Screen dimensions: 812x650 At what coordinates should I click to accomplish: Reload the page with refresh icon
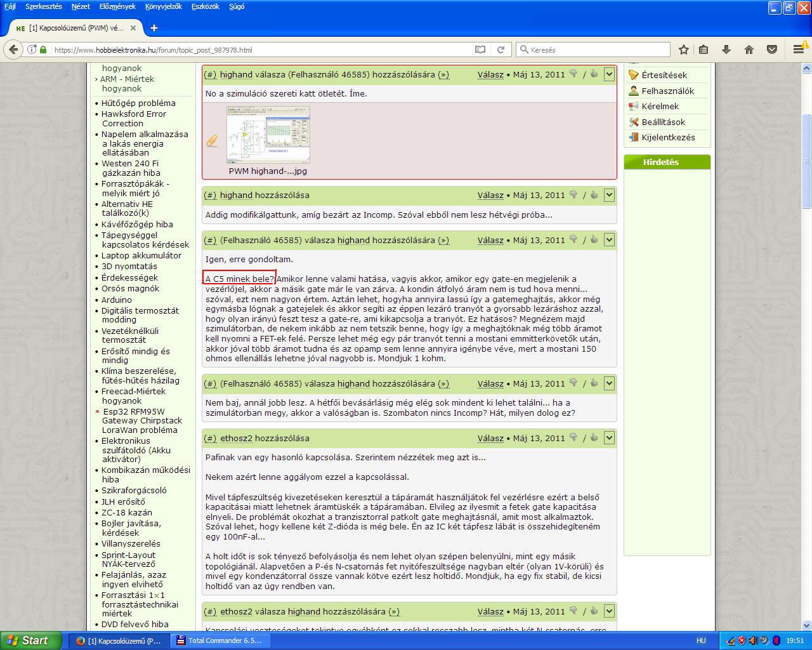501,50
